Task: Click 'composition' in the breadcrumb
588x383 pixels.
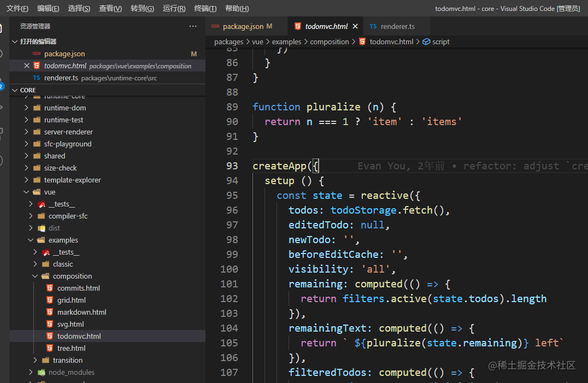Action: coord(330,42)
